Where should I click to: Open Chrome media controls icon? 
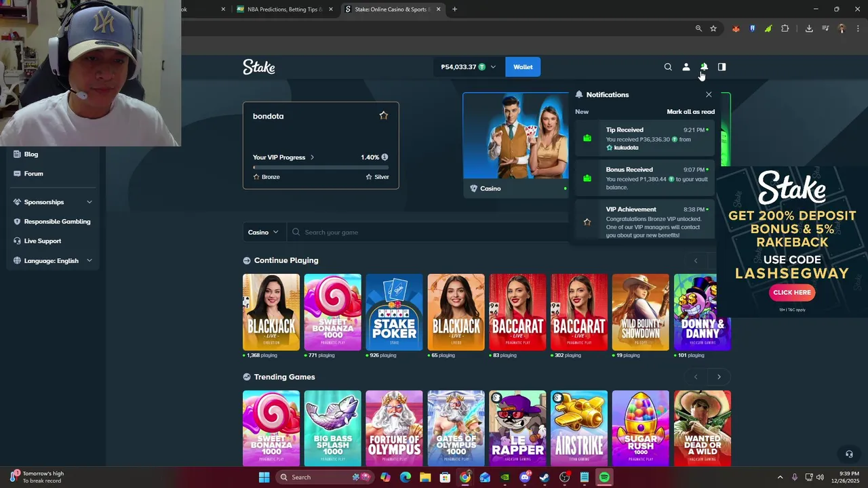point(825,28)
